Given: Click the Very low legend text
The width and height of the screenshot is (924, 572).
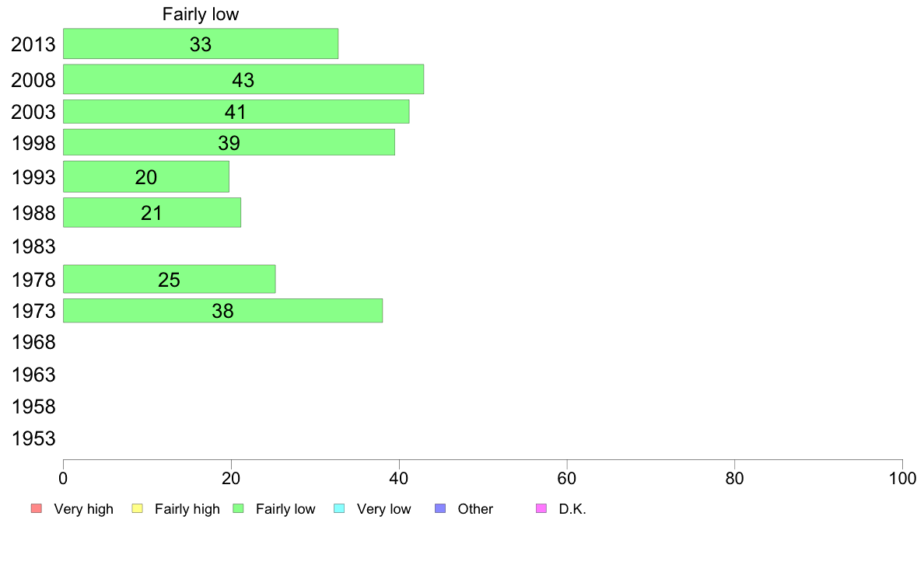Looking at the screenshot, I should pyautogui.click(x=383, y=509).
